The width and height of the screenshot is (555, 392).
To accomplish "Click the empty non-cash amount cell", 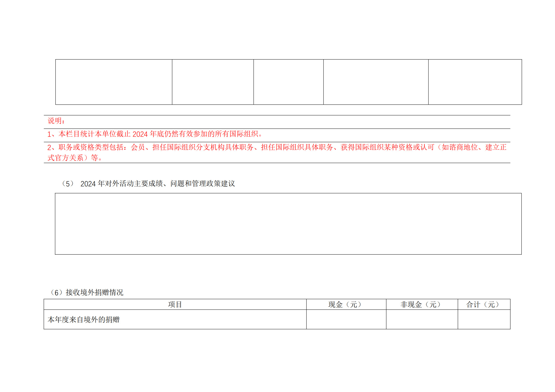I will pos(422,319).
